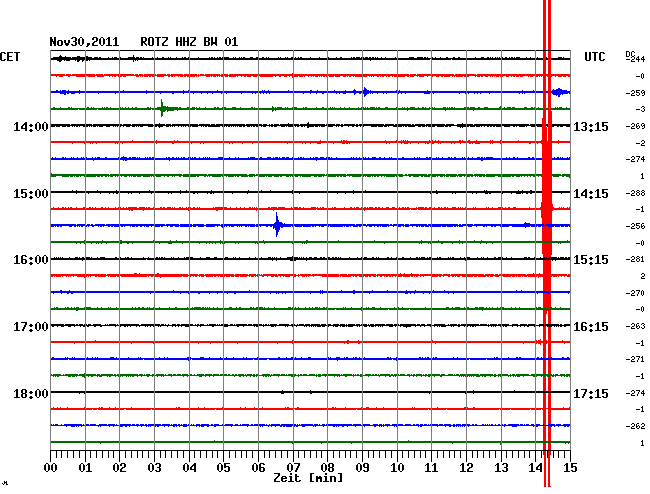The width and height of the screenshot is (650, 494).
Task: Click the DC offset value -281
Action: pyautogui.click(x=635, y=259)
